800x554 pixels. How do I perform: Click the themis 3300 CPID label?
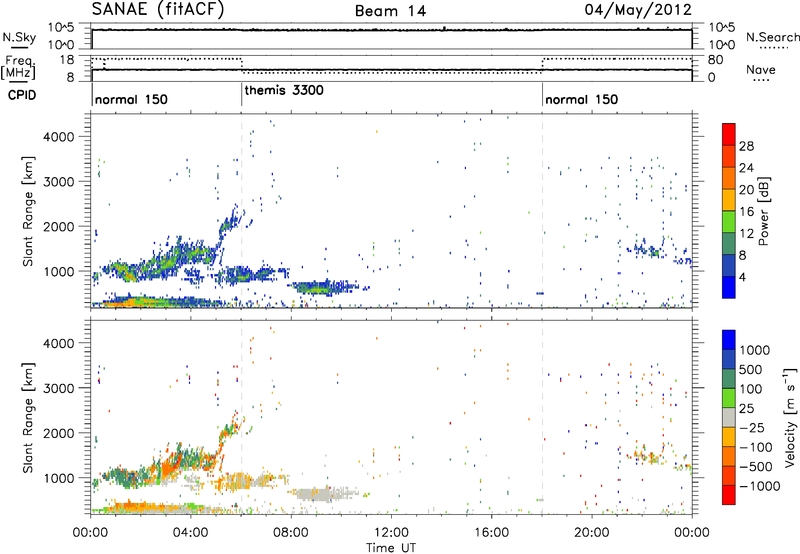[x=284, y=90]
